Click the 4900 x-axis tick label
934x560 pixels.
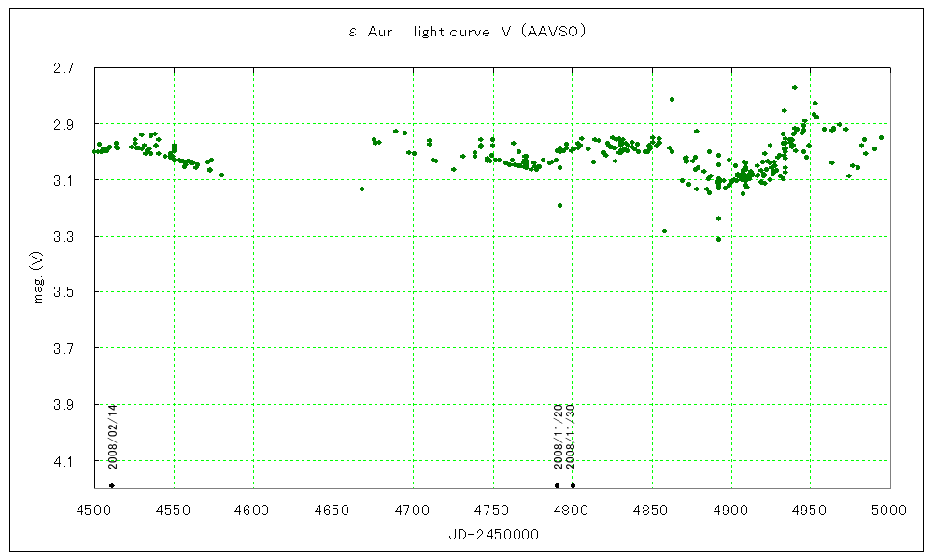(x=731, y=510)
